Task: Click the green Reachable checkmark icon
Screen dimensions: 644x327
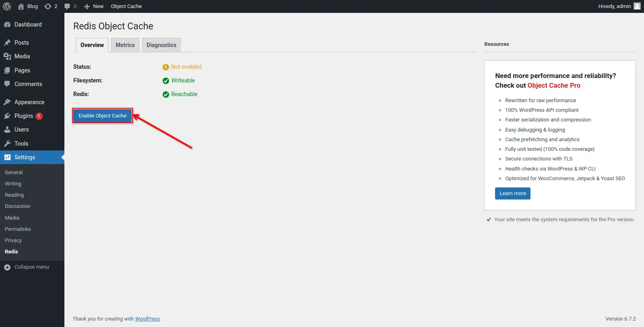Action: (x=166, y=95)
